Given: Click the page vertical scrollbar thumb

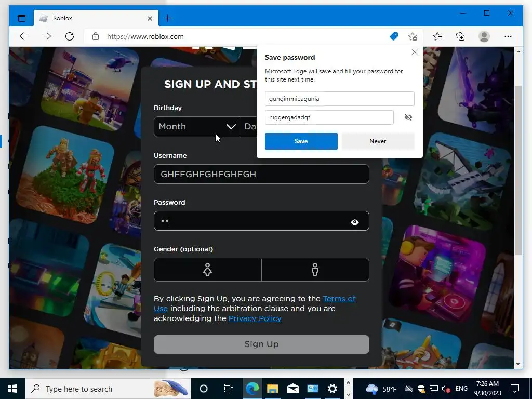Looking at the screenshot, I should [x=518, y=170].
